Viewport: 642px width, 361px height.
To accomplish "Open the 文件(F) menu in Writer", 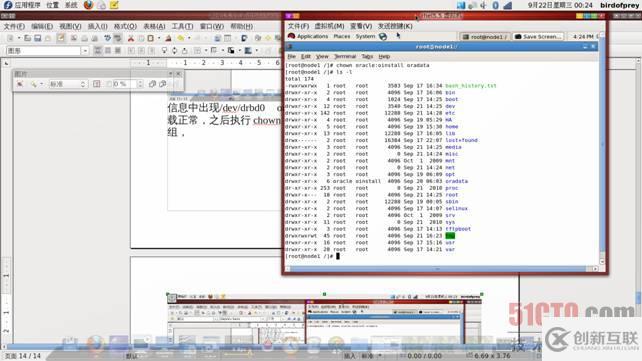I will click(14, 26).
